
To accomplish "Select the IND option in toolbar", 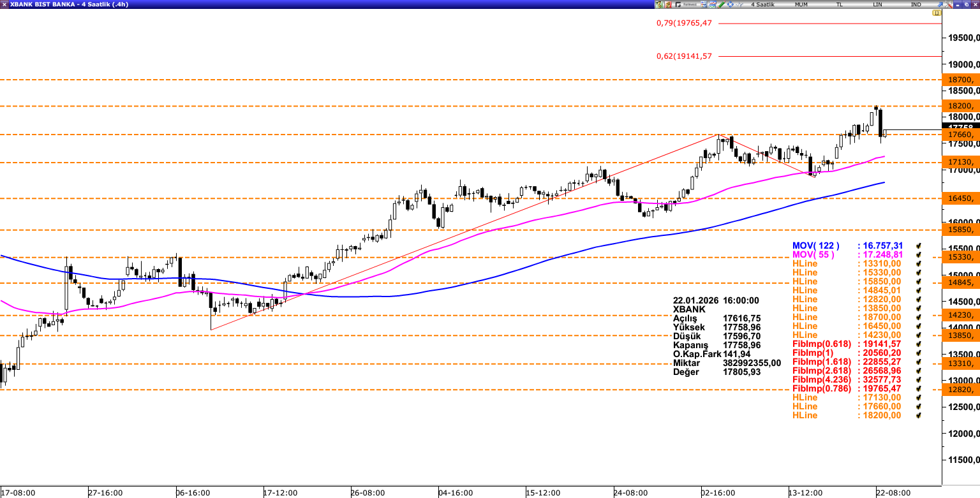I will point(916,4).
